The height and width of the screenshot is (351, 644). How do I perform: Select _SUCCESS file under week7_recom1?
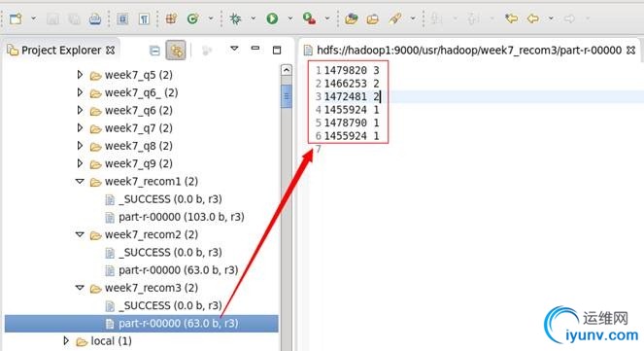tap(170, 199)
